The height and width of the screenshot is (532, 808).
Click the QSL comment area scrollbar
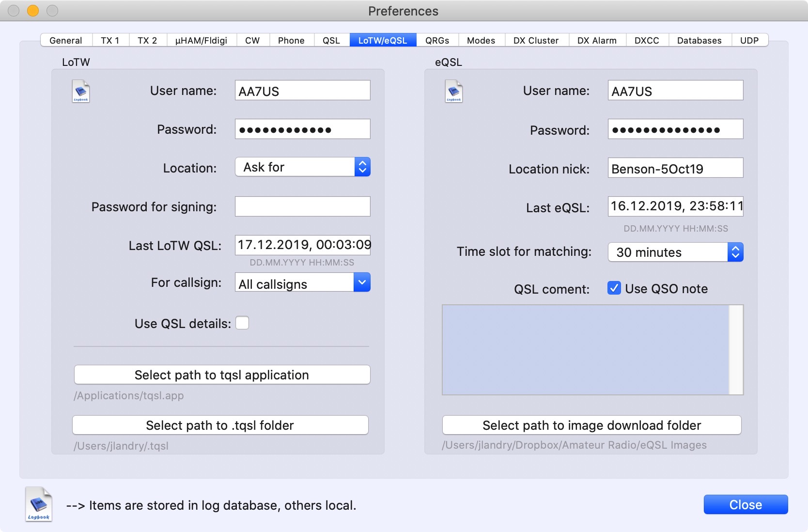[736, 349]
